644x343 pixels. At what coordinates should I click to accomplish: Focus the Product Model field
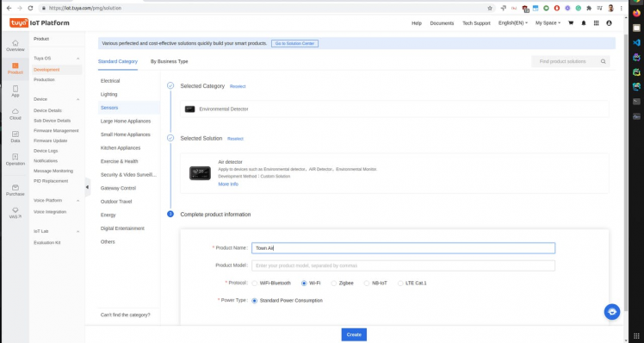[x=403, y=265]
